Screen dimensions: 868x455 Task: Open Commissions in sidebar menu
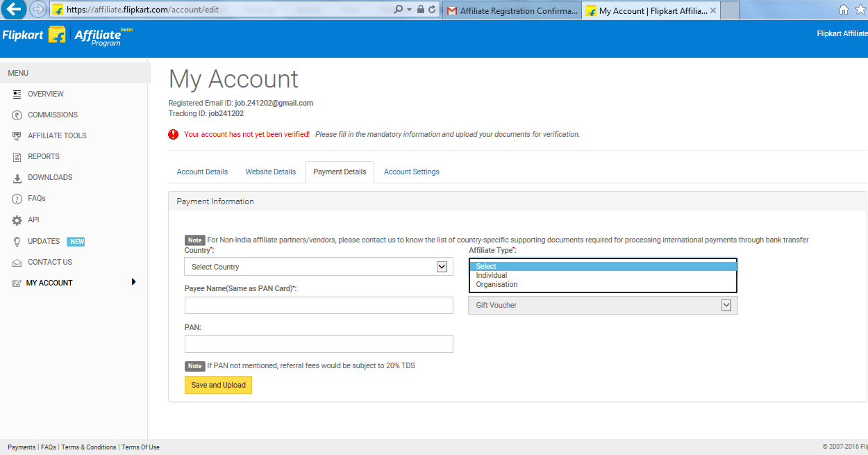pos(53,115)
